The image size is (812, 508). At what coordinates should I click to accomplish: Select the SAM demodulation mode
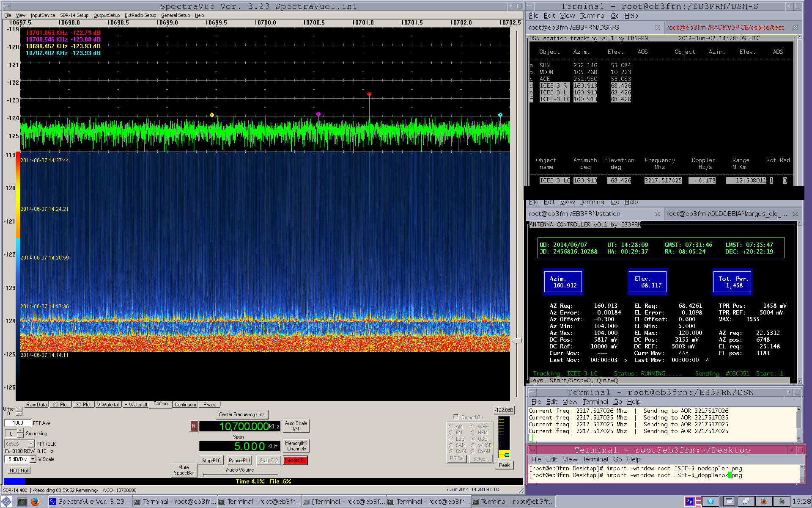pyautogui.click(x=451, y=445)
